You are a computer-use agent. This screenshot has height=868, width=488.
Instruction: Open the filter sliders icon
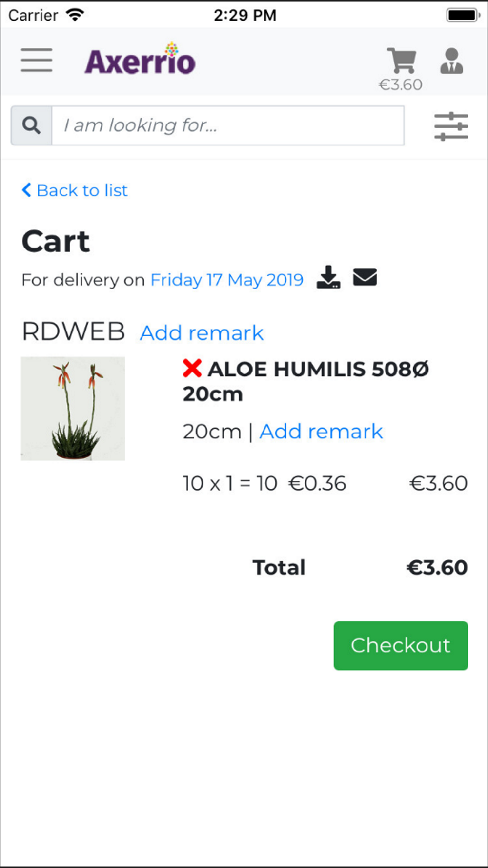click(x=451, y=126)
